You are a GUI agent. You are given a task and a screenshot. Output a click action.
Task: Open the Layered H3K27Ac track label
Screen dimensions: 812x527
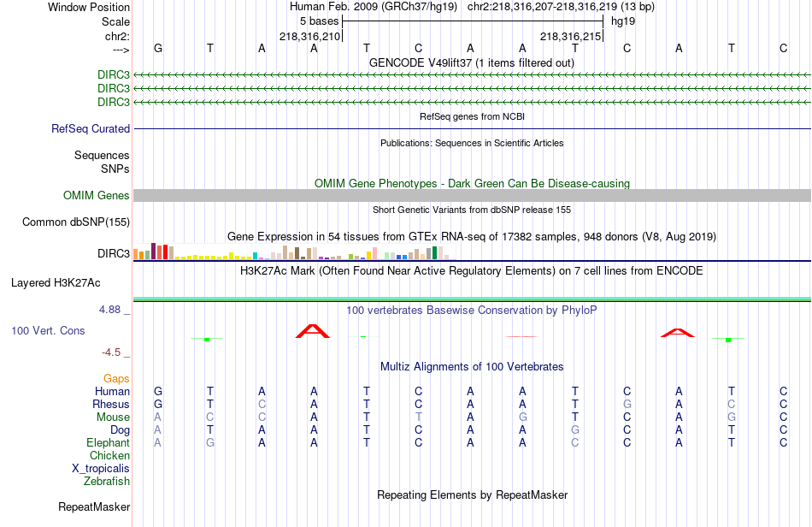56,283
